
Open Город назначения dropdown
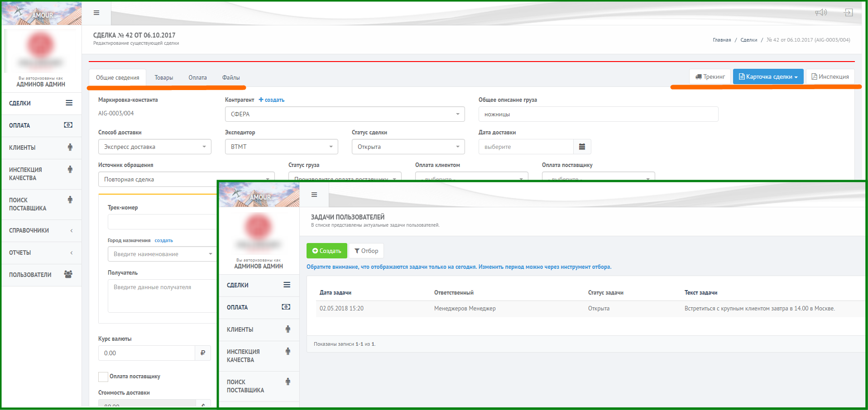pyautogui.click(x=162, y=254)
